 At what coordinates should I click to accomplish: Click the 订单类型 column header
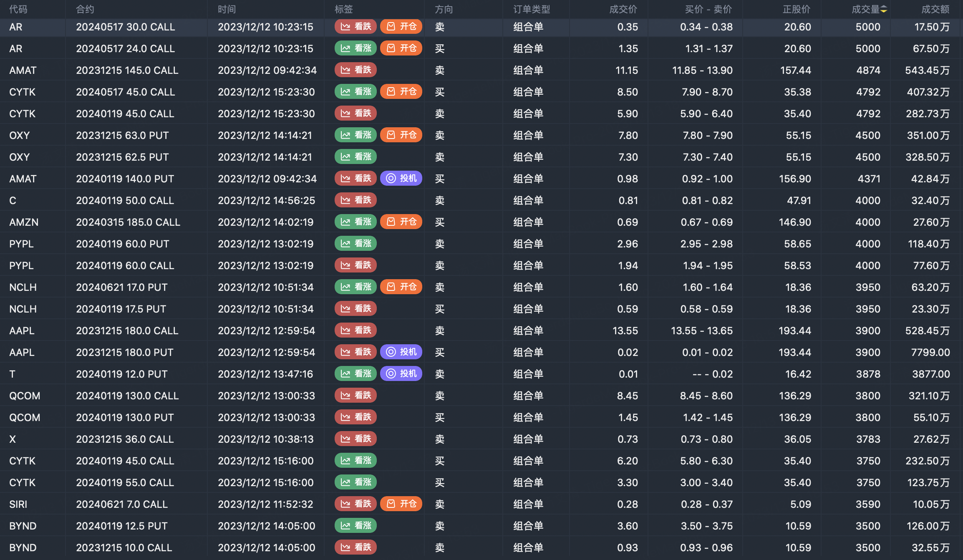pyautogui.click(x=532, y=9)
